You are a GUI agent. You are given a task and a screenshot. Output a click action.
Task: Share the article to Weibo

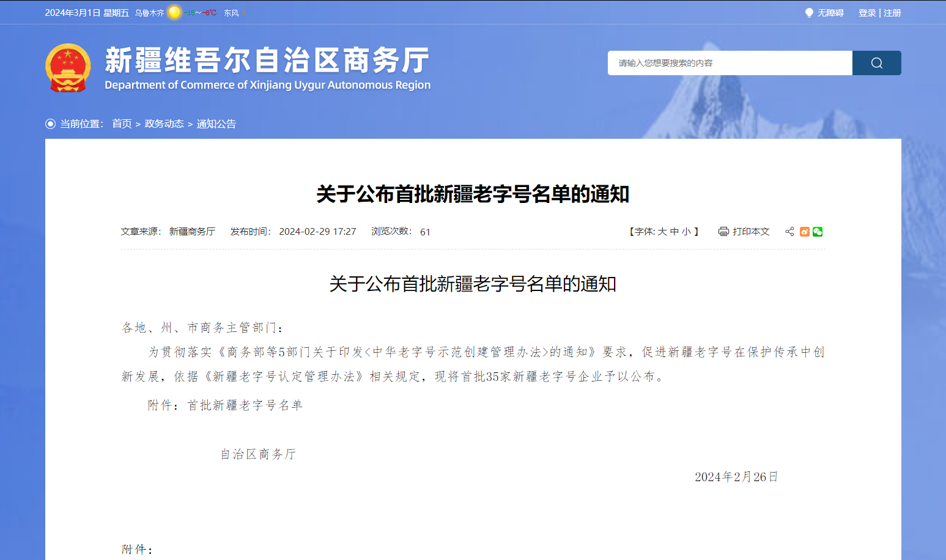pos(805,232)
